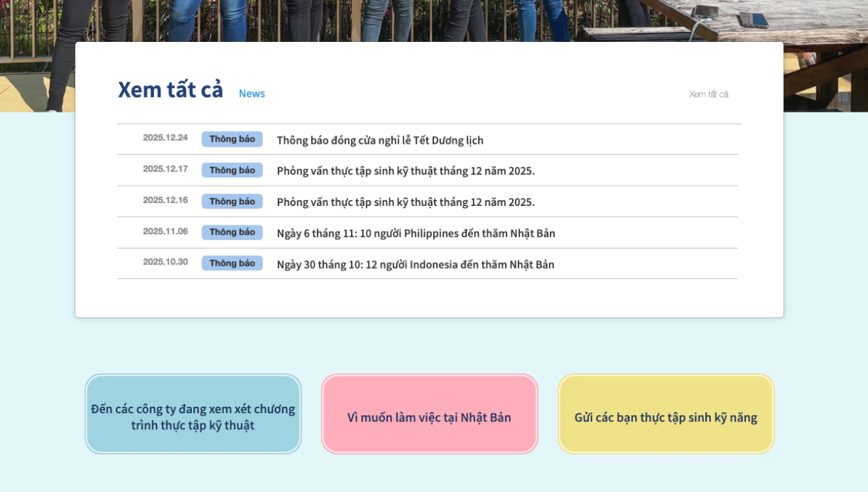Screen dimensions: 868x492
Task: Click the 'Thông báo' tag on 2025.12.17 row
Action: 232,170
